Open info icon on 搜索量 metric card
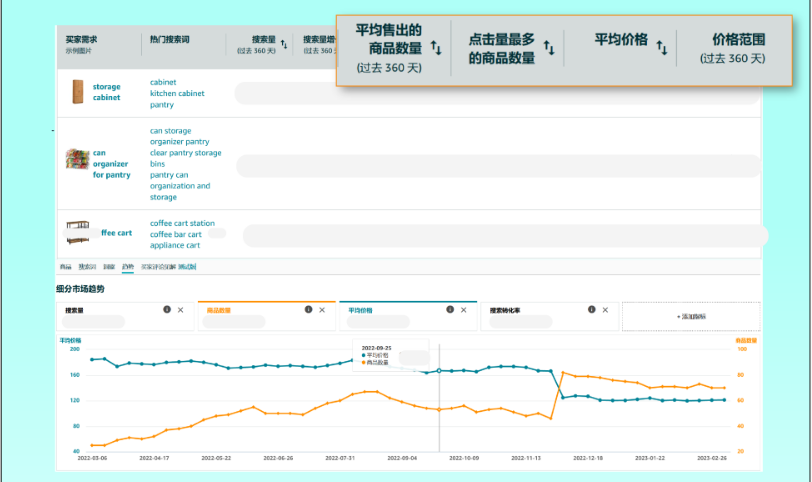The image size is (812, 482). 167,310
